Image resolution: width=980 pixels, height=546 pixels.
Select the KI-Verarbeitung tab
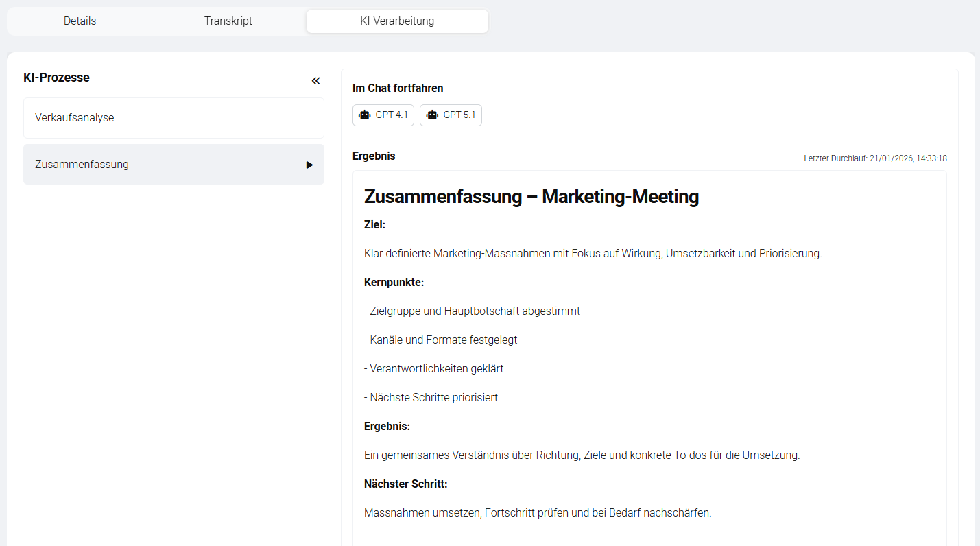(396, 21)
